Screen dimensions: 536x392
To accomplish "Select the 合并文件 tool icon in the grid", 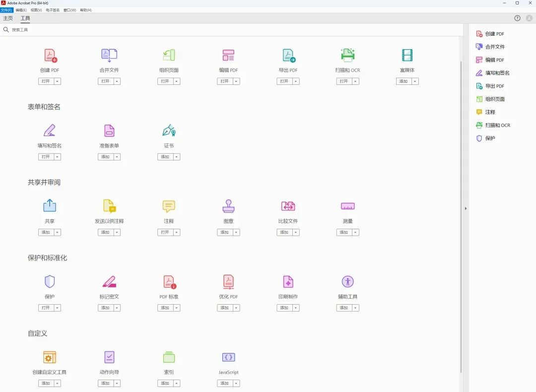I will 109,56.
